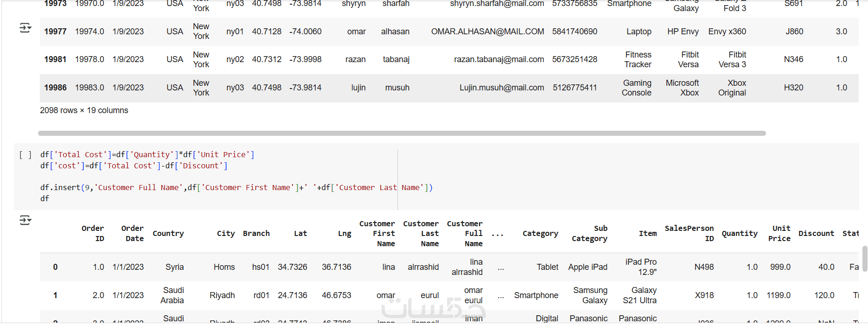Click the '2098 rows × 19 columns' summary text
Screen dimensions: 868x325
pyautogui.click(x=84, y=110)
